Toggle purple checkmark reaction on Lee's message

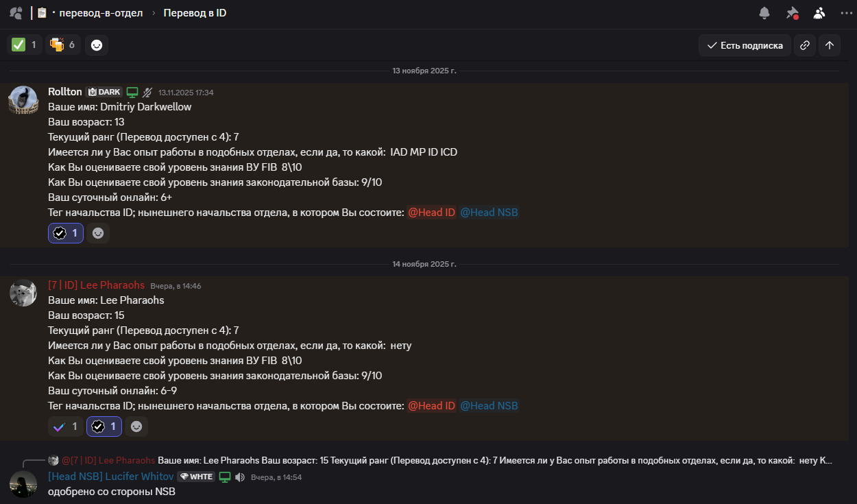coord(66,427)
